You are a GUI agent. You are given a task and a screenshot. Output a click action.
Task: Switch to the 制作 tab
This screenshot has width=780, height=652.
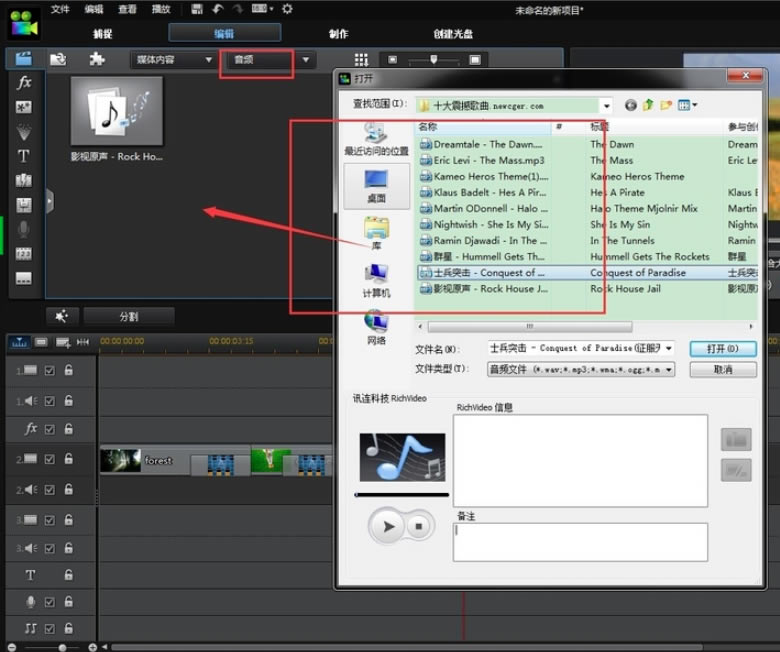click(x=338, y=34)
